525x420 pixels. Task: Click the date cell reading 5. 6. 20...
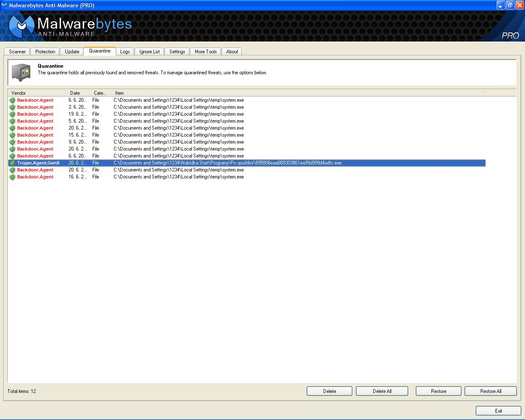[78, 121]
